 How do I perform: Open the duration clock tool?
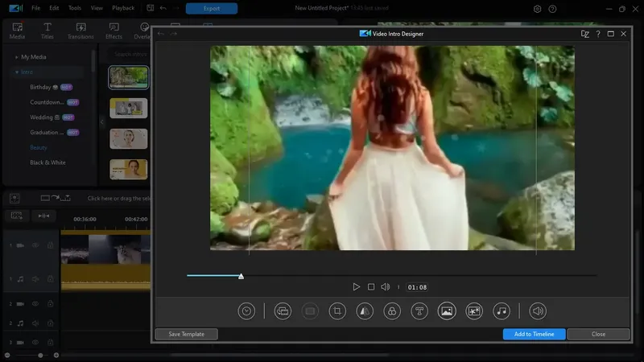(246, 311)
